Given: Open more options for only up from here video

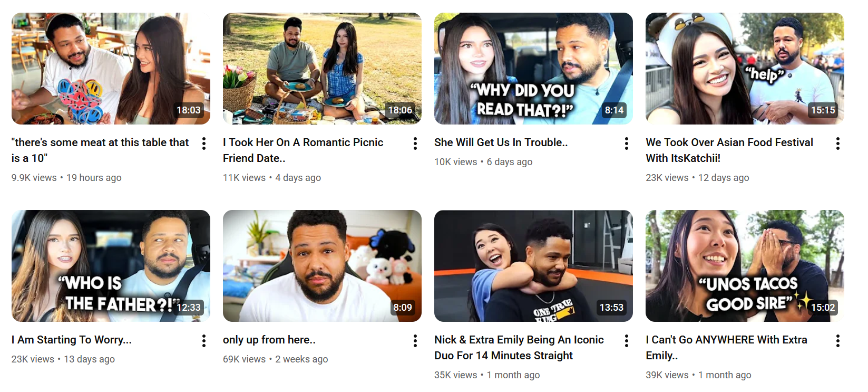Looking at the screenshot, I should (x=415, y=341).
